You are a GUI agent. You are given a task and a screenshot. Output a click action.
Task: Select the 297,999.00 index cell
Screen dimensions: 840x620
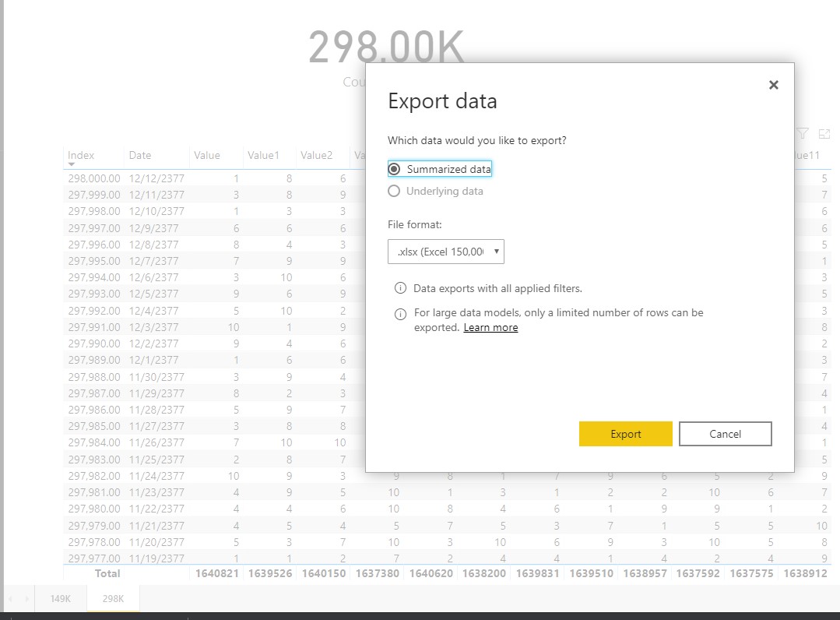[x=94, y=195]
